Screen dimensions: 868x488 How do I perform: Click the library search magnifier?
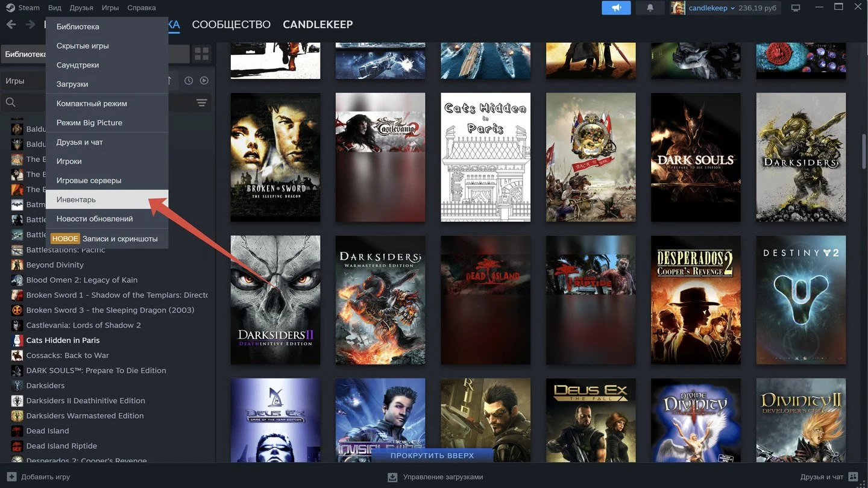[10, 102]
